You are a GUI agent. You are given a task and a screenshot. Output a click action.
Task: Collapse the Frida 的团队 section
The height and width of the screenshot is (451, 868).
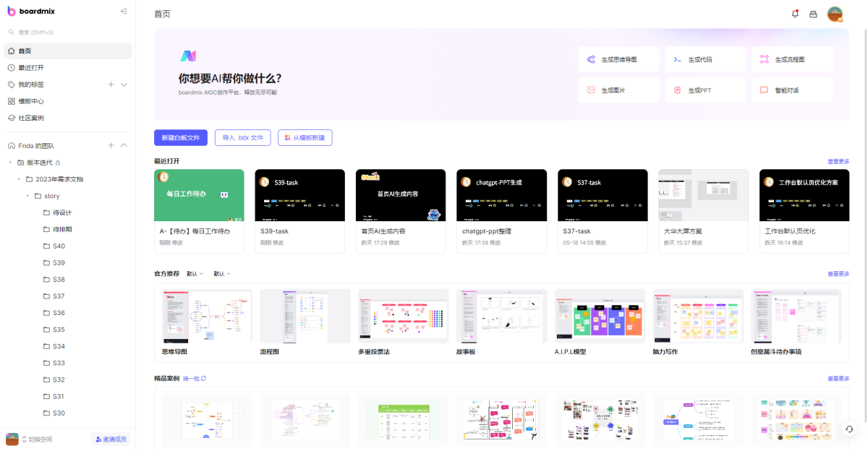coord(123,145)
